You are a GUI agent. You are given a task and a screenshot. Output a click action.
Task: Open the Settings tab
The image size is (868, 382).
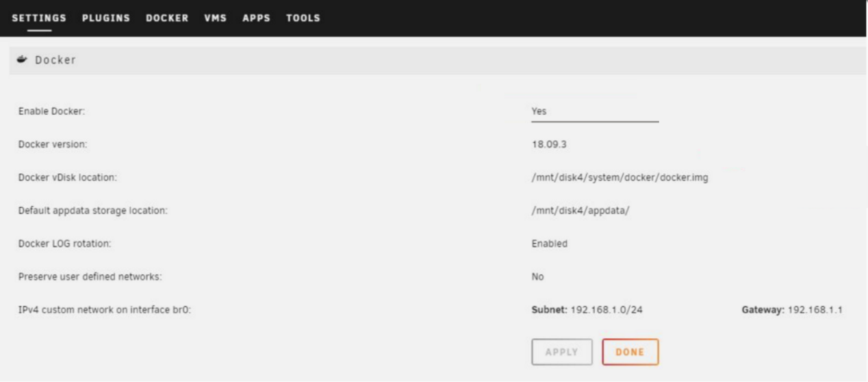pyautogui.click(x=39, y=18)
